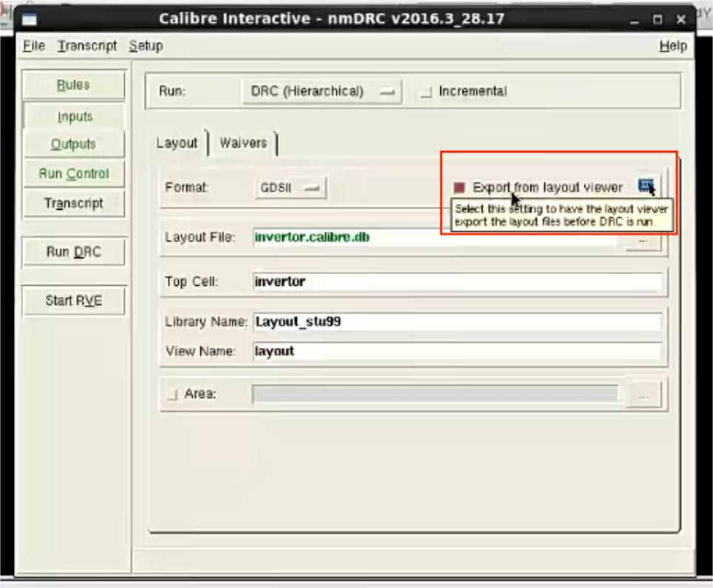Click the Start RVE button
This screenshot has width=713, height=588.
click(x=74, y=301)
